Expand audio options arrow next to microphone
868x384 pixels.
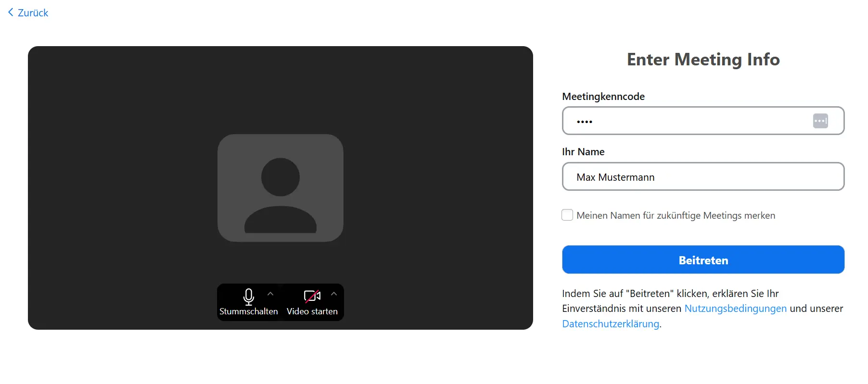270,294
